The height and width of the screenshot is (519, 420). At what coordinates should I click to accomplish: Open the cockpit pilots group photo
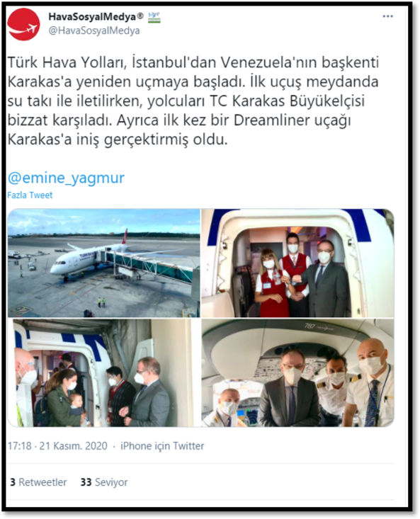point(297,372)
